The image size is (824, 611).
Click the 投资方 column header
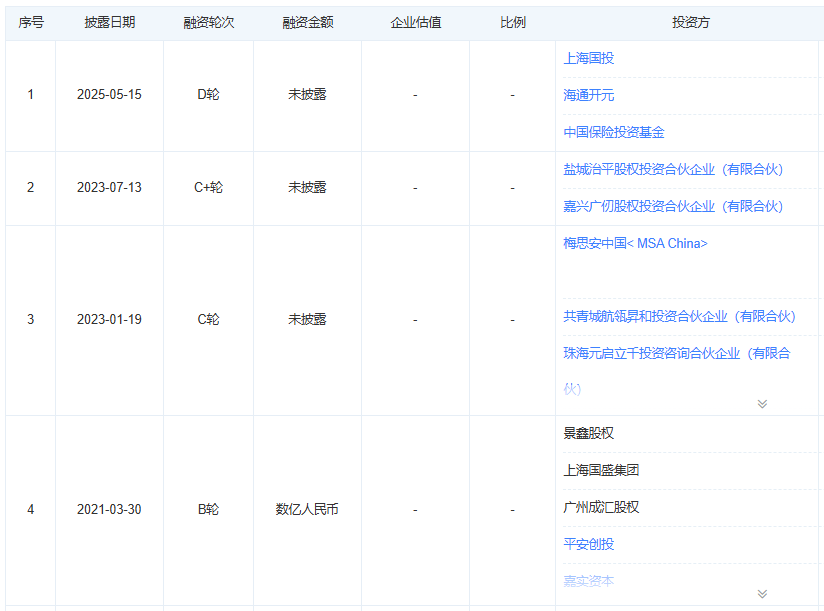691,23
